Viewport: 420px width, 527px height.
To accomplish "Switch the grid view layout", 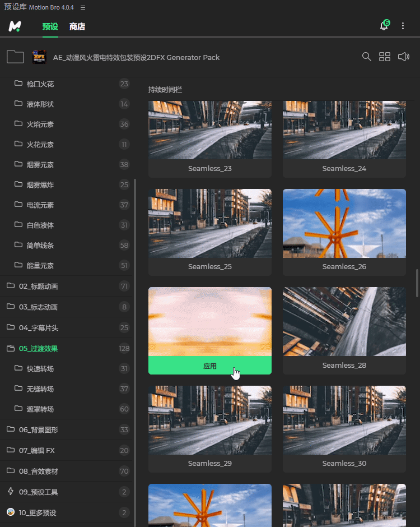I will (385, 57).
